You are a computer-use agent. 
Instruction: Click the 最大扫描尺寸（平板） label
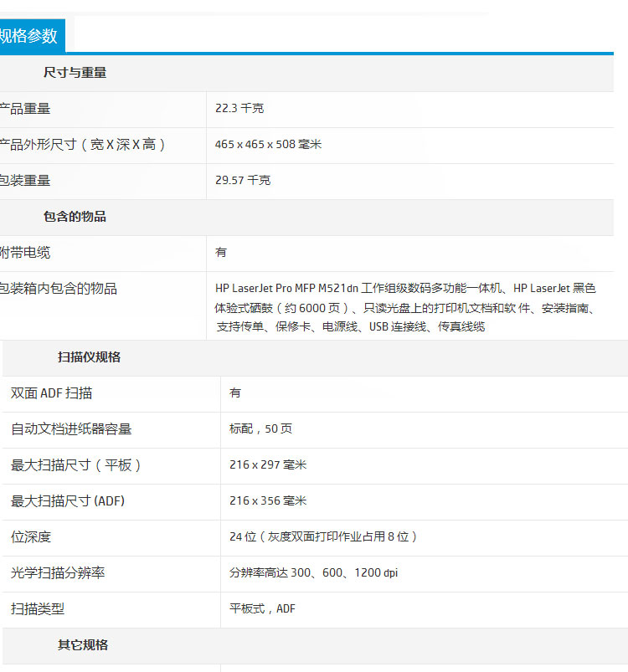coord(76,465)
